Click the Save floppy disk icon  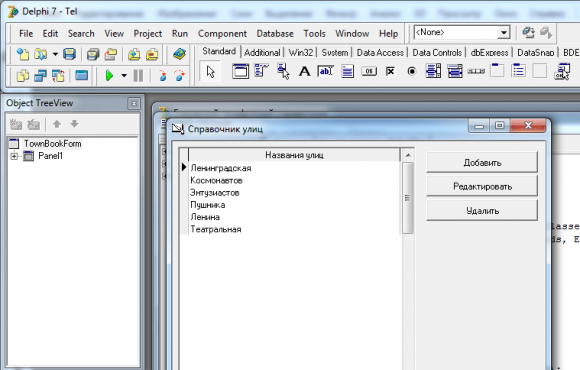[x=69, y=54]
